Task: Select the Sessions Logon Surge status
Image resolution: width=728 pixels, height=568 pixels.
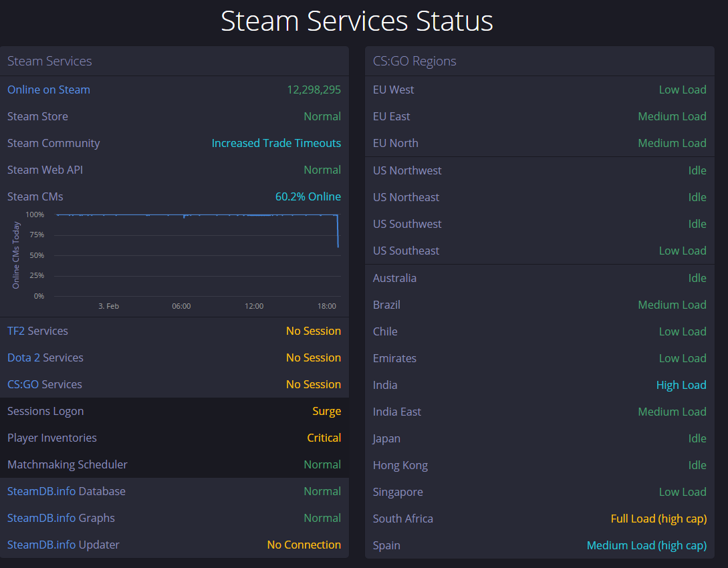Action: pos(327,411)
